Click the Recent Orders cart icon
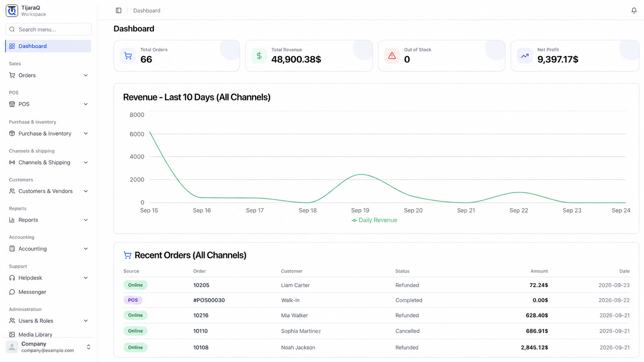This screenshot has width=644, height=362. click(127, 255)
